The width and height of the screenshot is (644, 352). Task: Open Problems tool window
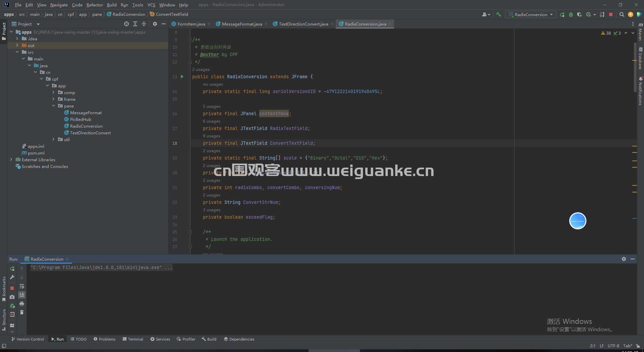pyautogui.click(x=104, y=339)
